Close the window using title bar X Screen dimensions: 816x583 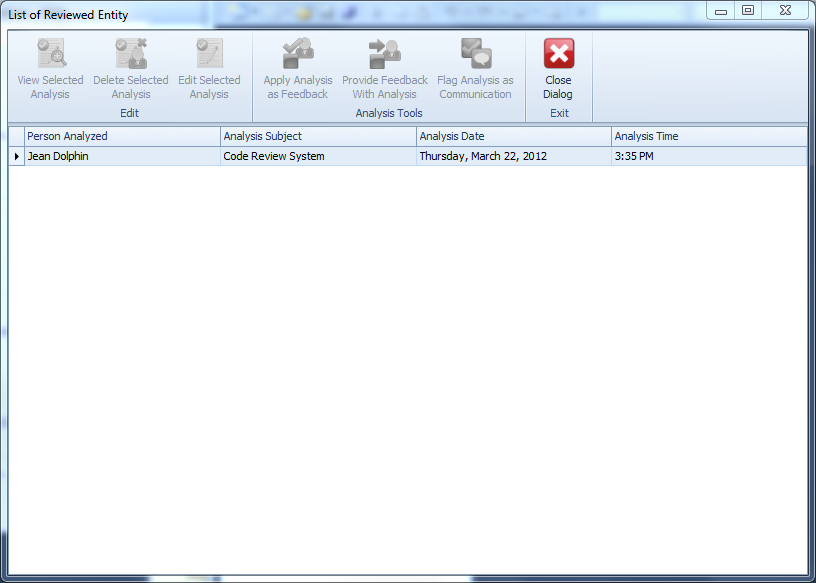tap(785, 10)
